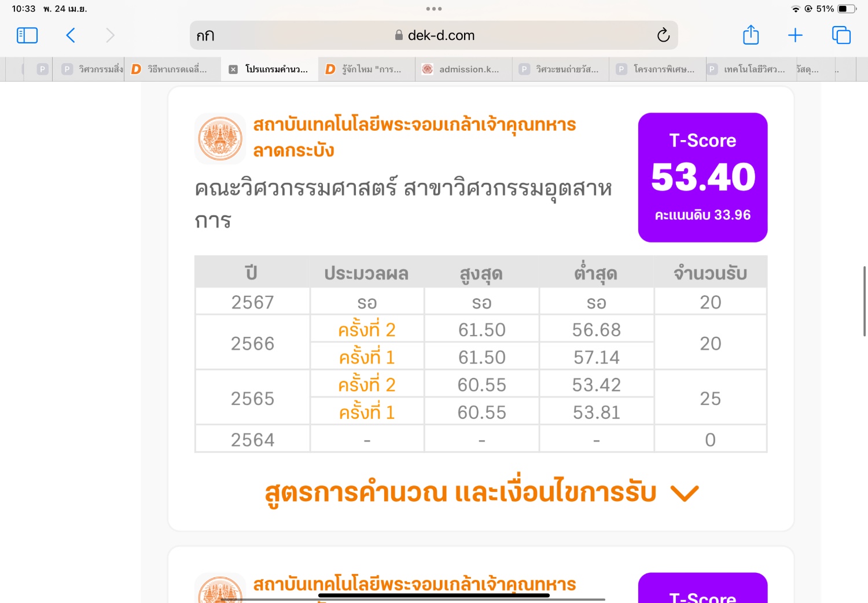Switch to the 'วิธีหาเกรดเฉลี่...' tab
868x603 pixels.
click(172, 69)
